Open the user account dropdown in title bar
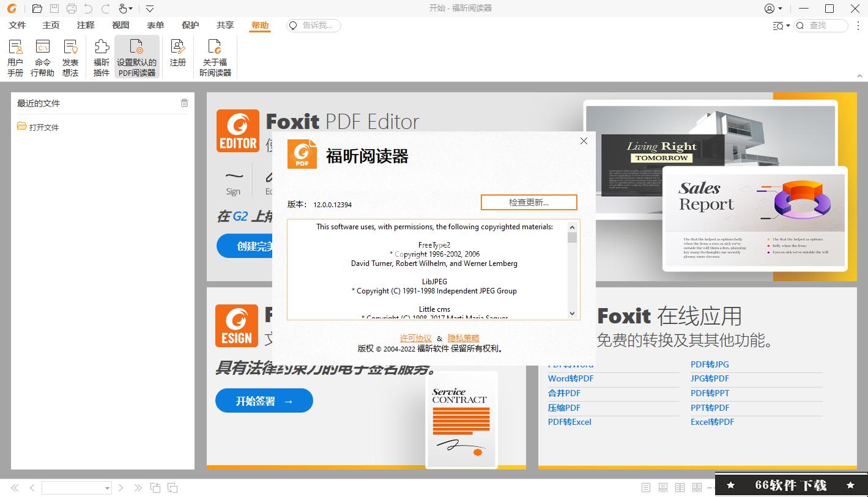 point(774,9)
